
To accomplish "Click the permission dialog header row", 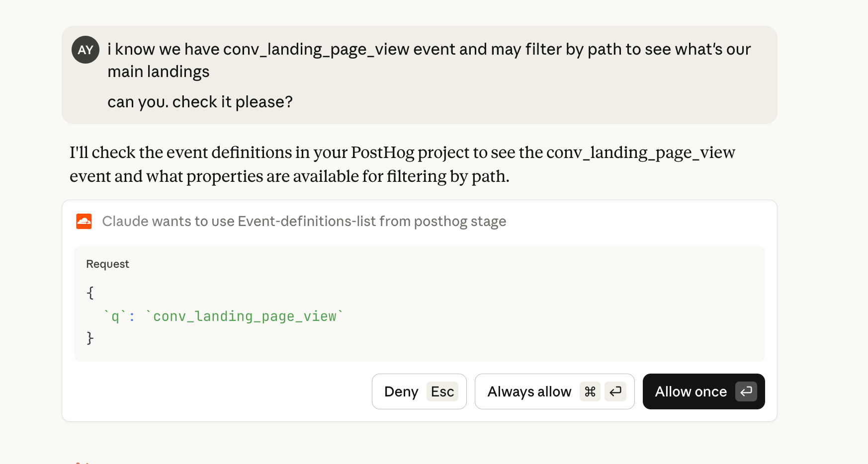I will coord(303,221).
